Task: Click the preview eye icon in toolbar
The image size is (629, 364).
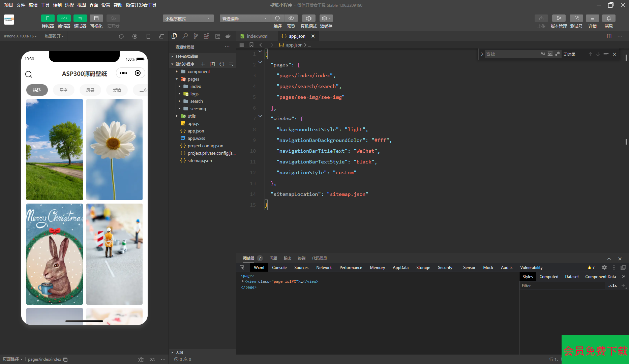Action: click(x=291, y=19)
